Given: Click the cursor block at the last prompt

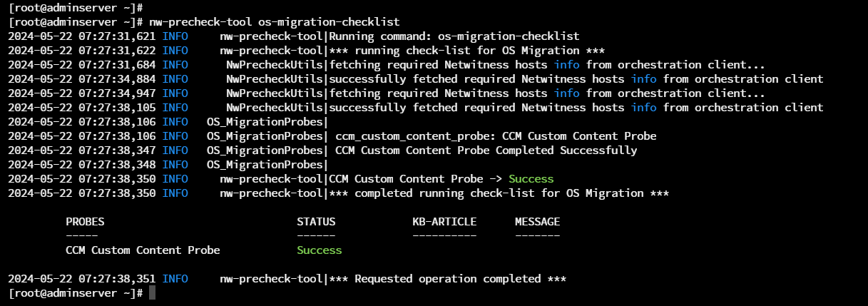Looking at the screenshot, I should click(152, 293).
